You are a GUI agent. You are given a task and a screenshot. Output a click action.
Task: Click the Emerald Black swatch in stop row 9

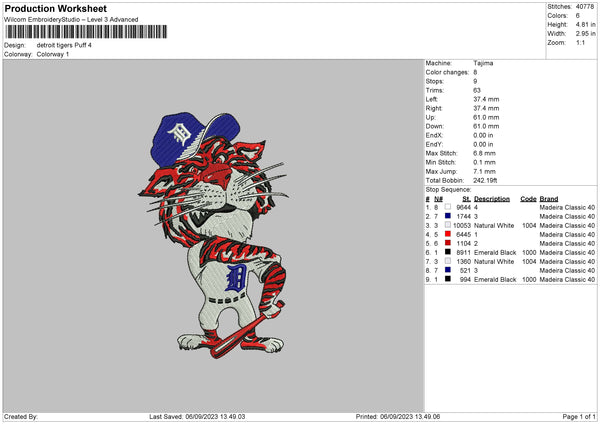pyautogui.click(x=448, y=279)
